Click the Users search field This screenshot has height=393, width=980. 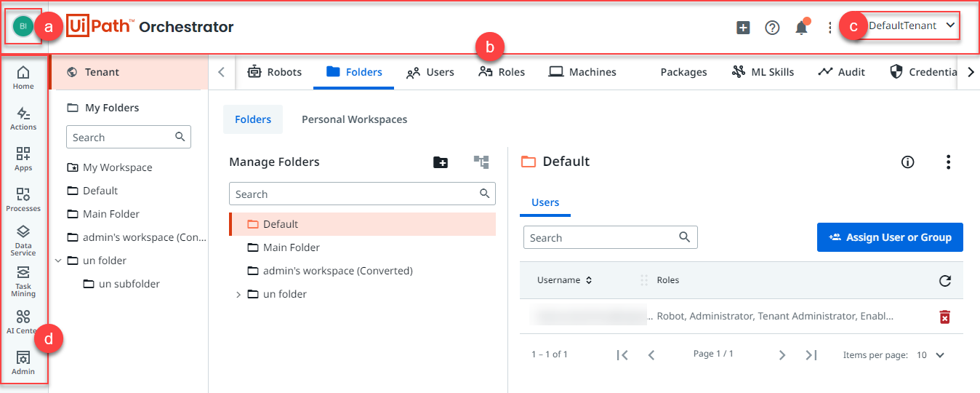[610, 237]
